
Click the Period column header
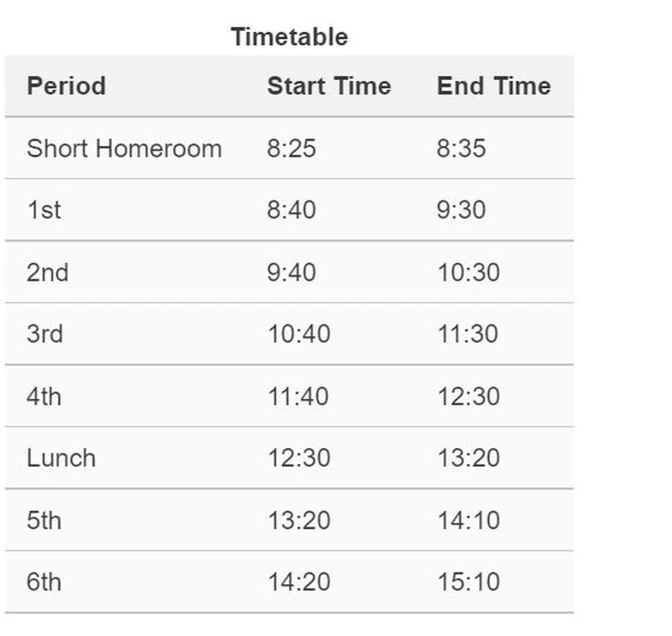point(66,86)
